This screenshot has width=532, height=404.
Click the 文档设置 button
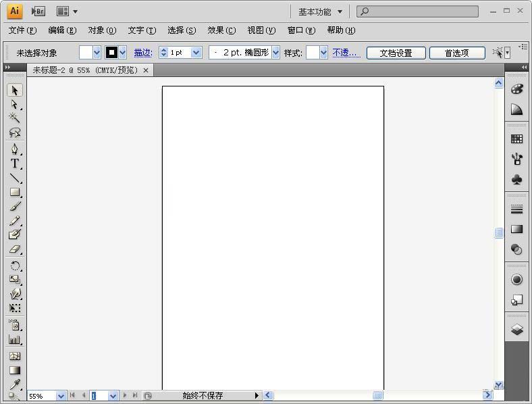(396, 53)
